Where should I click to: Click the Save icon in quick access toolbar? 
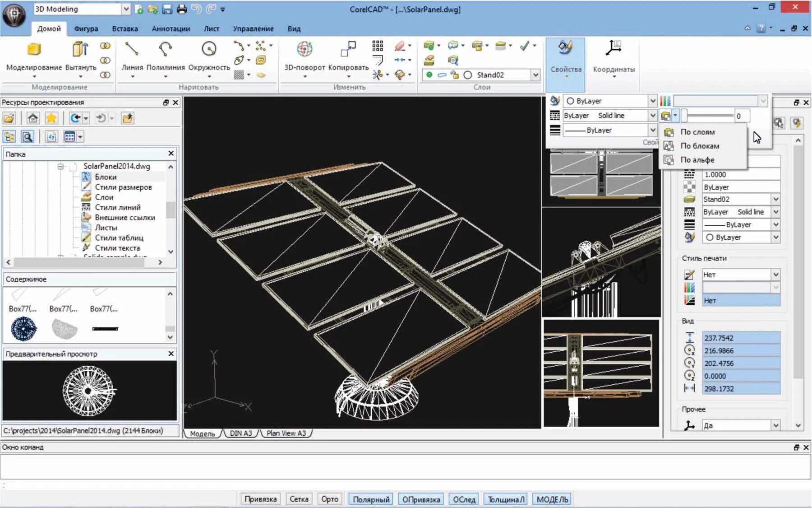point(167,9)
